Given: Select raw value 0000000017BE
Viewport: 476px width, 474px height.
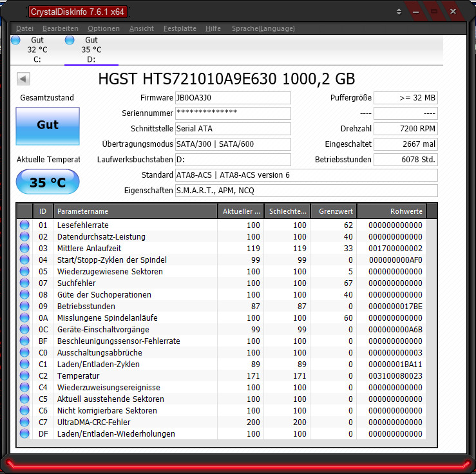Looking at the screenshot, I should click(x=395, y=307).
